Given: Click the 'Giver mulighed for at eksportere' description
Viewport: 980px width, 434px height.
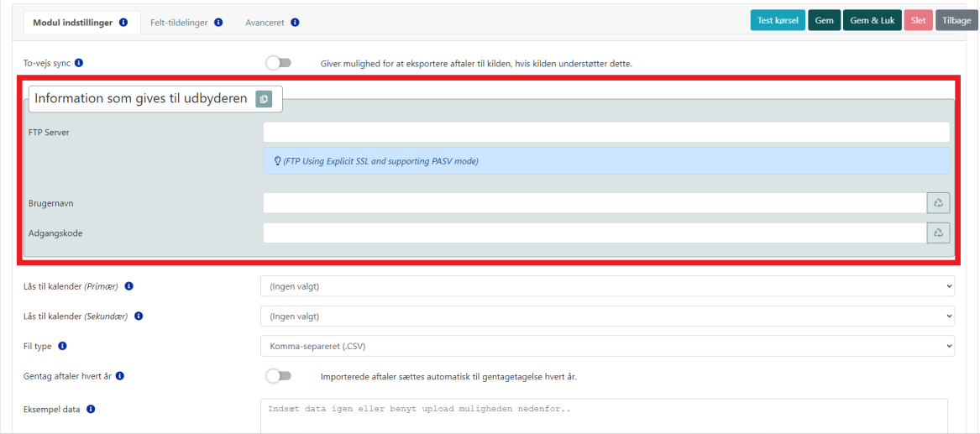Looking at the screenshot, I should tap(476, 64).
